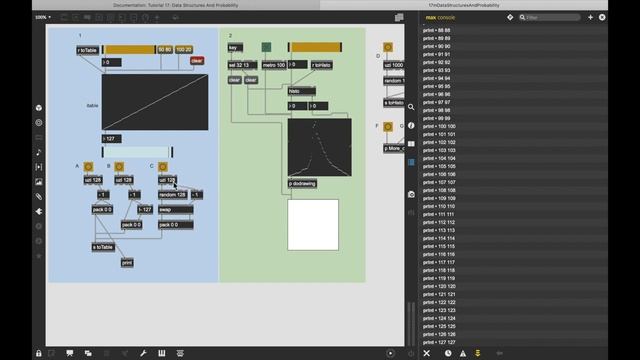
Task: Select the 'r toTable' object
Action: tap(87, 50)
